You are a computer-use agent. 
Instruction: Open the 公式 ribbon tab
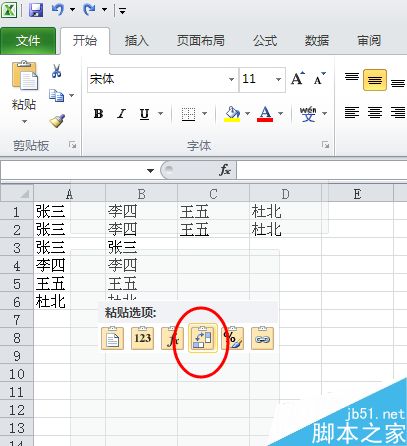click(x=265, y=41)
